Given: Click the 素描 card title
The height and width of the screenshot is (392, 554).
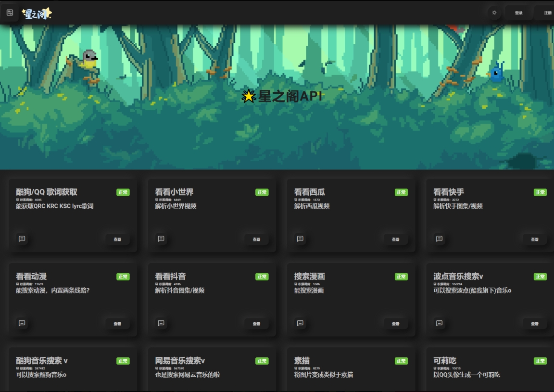Looking at the screenshot, I should coord(302,361).
